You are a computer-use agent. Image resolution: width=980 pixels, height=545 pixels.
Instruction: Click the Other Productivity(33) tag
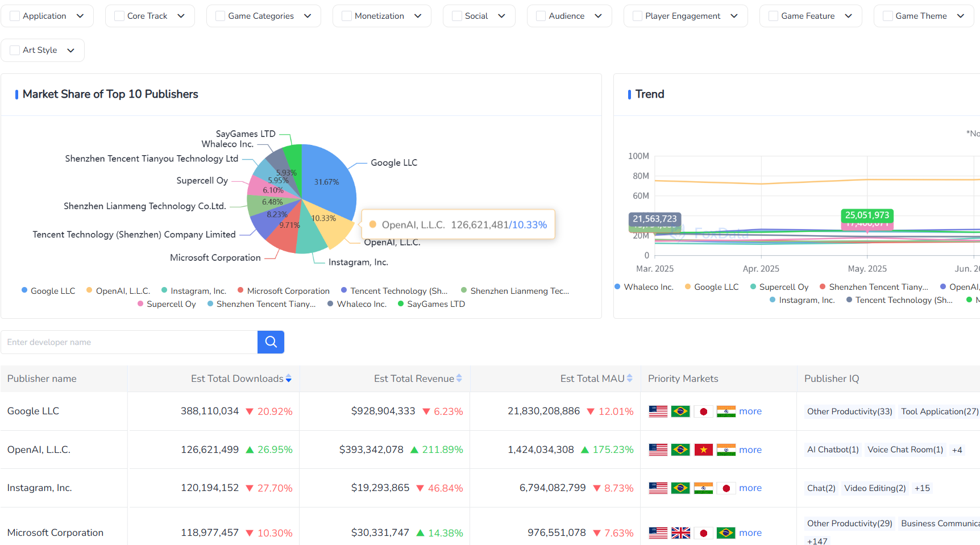pos(850,411)
